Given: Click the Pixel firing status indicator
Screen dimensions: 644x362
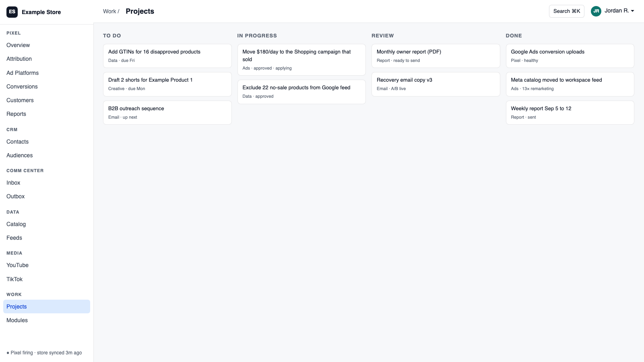Looking at the screenshot, I should [44, 353].
